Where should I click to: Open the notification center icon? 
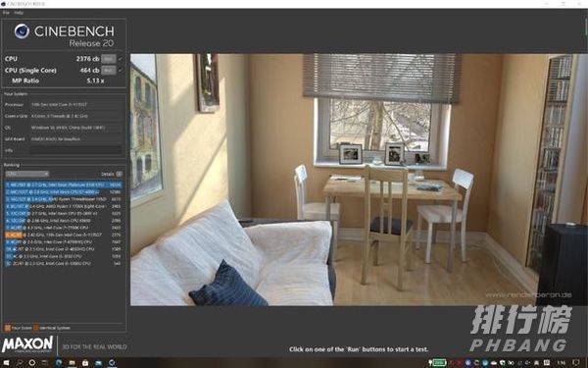pyautogui.click(x=576, y=363)
